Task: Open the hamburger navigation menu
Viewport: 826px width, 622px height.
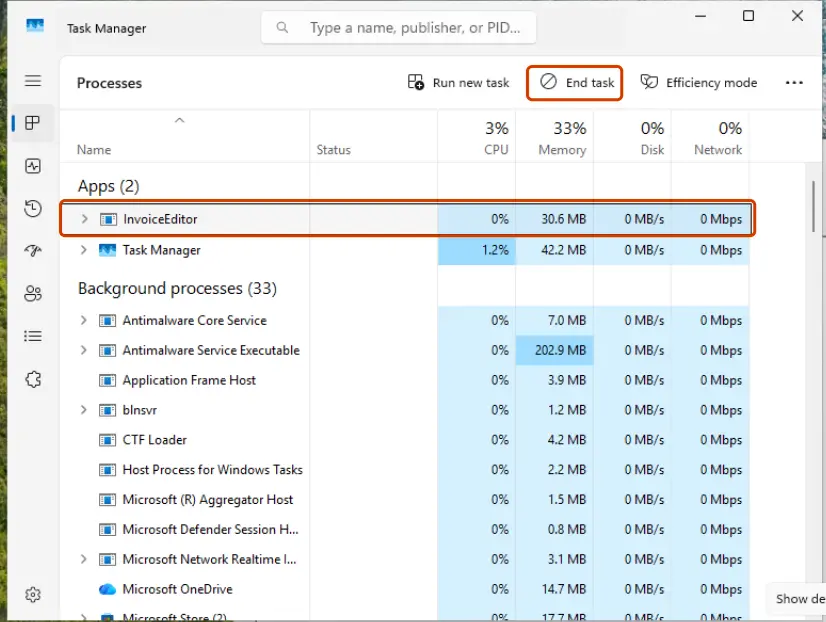Action: tap(33, 81)
